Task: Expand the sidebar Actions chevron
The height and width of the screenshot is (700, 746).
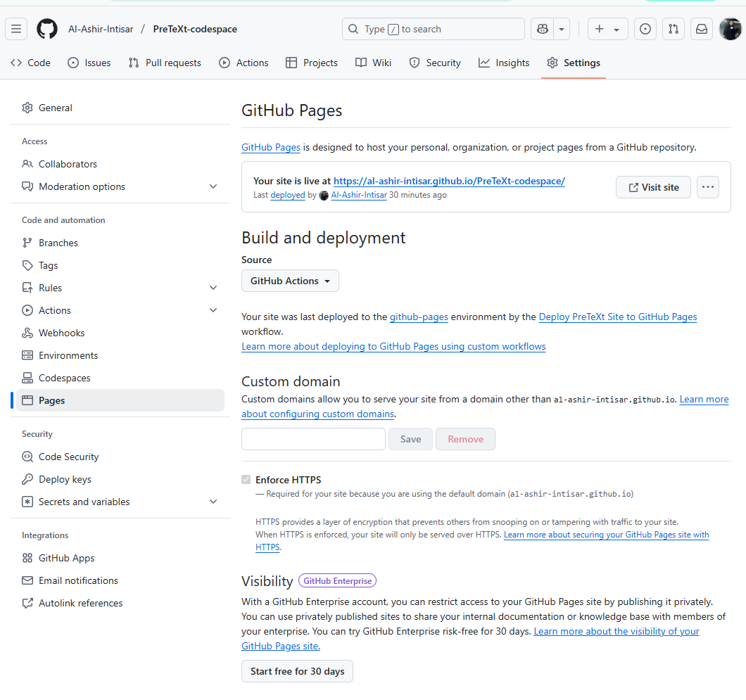Action: tap(213, 310)
